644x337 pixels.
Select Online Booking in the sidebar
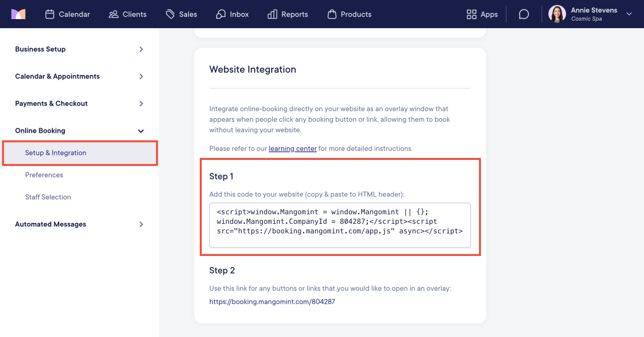(40, 131)
